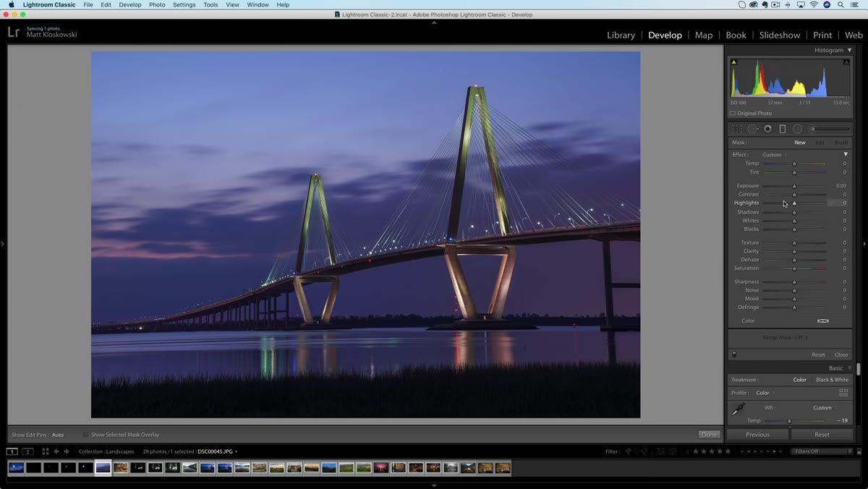Go back with the left arrow
Screen dimensions: 868x489
[56, 451]
